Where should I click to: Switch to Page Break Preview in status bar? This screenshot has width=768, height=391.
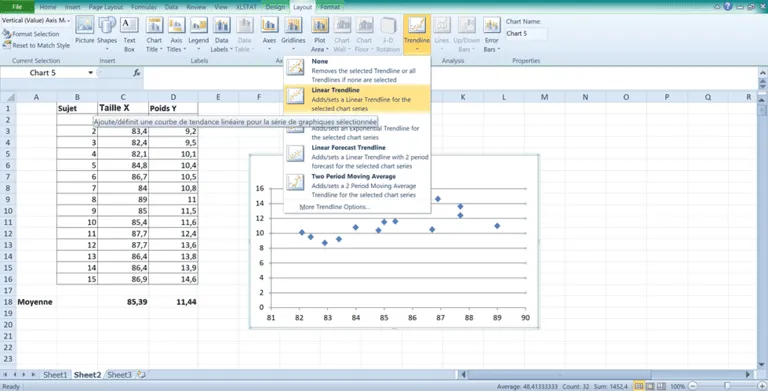[x=661, y=386]
